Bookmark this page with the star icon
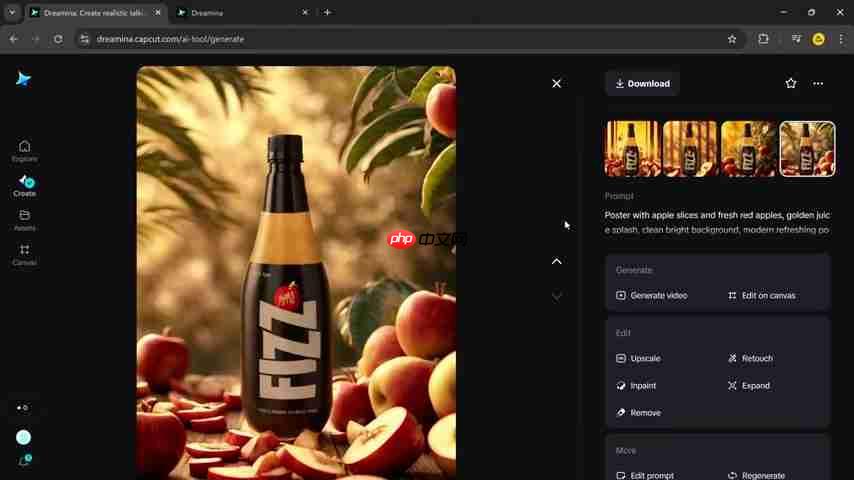Screen dimensions: 854x480 click(x=732, y=39)
